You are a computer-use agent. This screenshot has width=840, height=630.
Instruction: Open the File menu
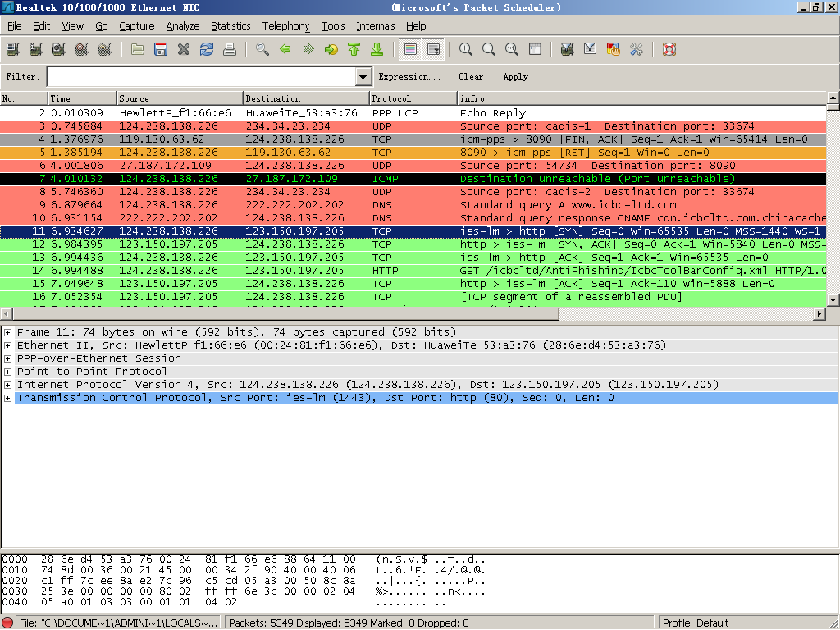[x=15, y=25]
